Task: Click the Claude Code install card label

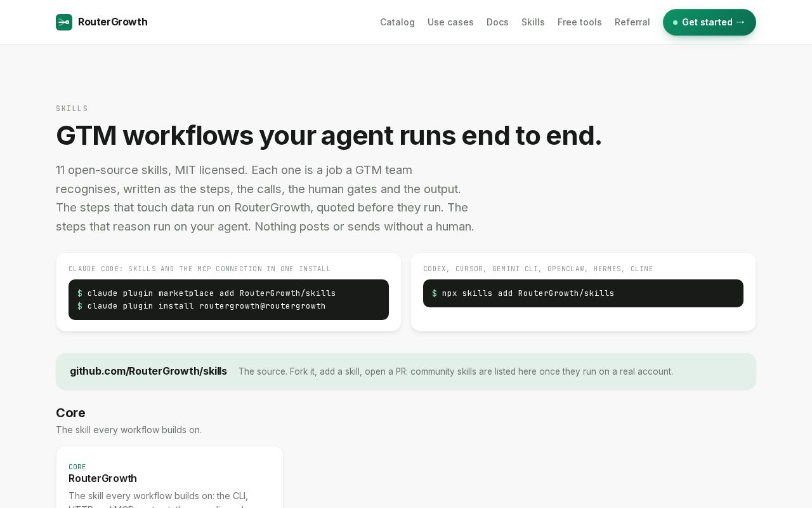Action: point(200,269)
